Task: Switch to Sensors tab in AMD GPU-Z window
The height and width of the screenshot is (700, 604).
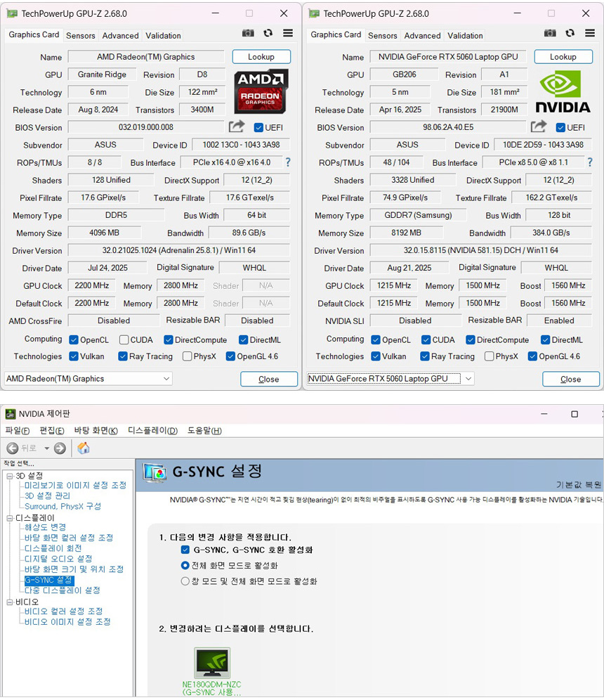Action: (x=81, y=35)
